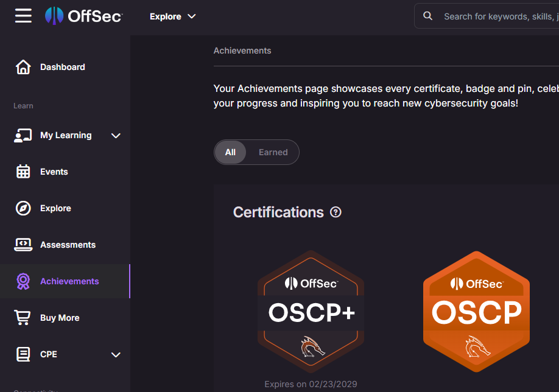
Task: Open the OSCP+ certification badge
Action: pyautogui.click(x=311, y=312)
